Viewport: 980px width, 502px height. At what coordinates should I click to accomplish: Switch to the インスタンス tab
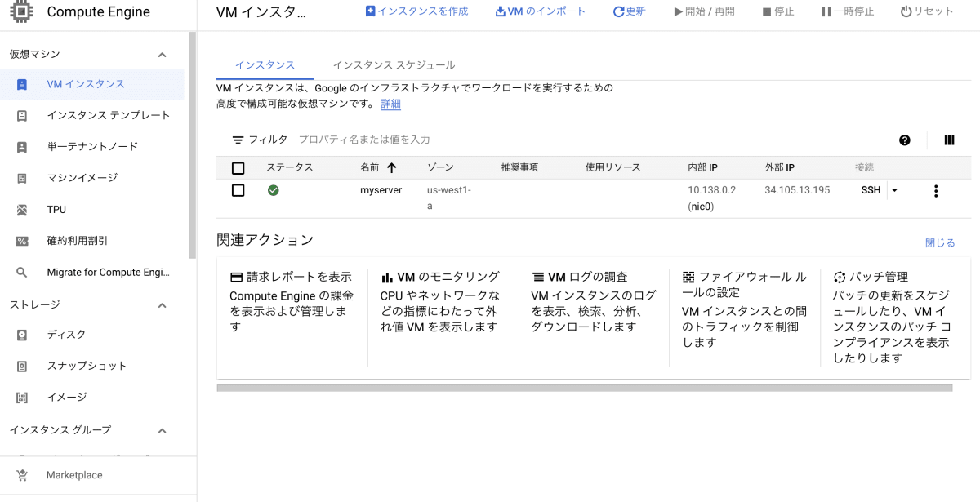point(265,64)
